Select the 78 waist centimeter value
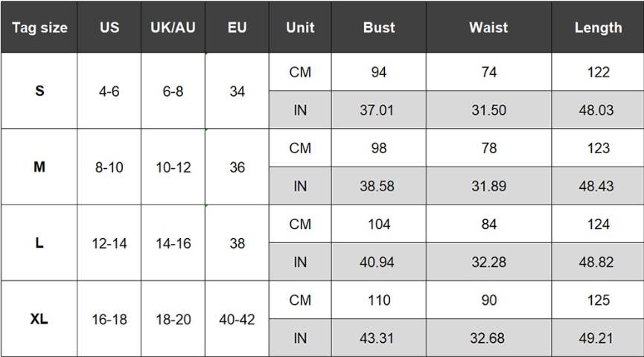This screenshot has width=644, height=357. pos(488,148)
